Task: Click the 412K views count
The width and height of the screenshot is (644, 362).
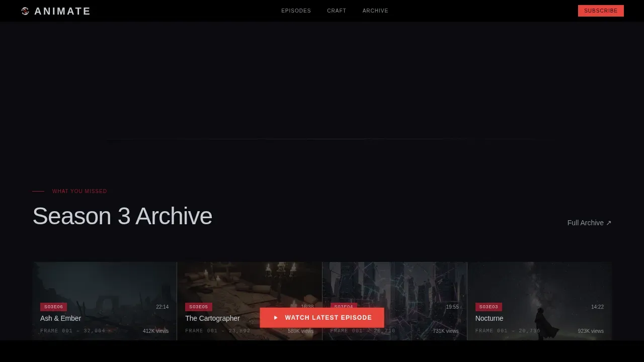Action: [x=155, y=331]
